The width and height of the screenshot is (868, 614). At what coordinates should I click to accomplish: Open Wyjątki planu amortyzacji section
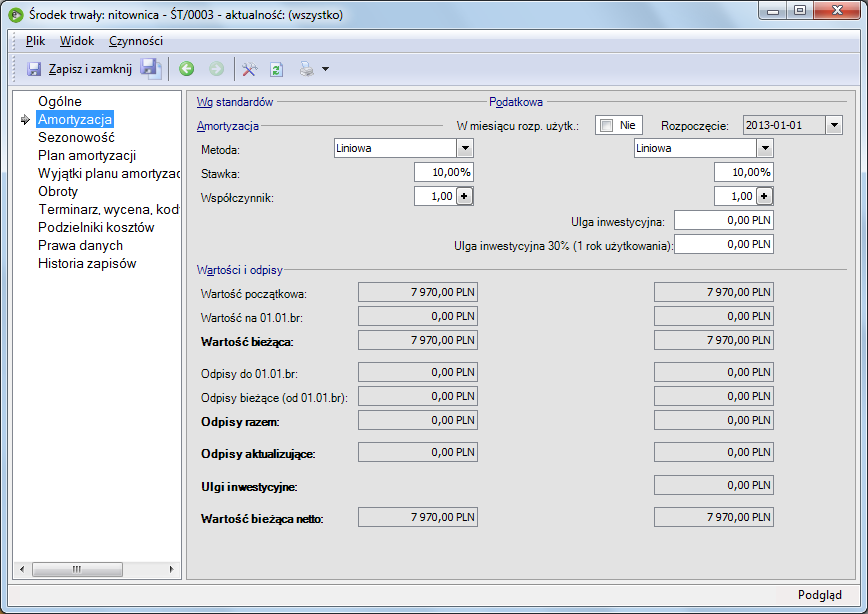tap(108, 173)
